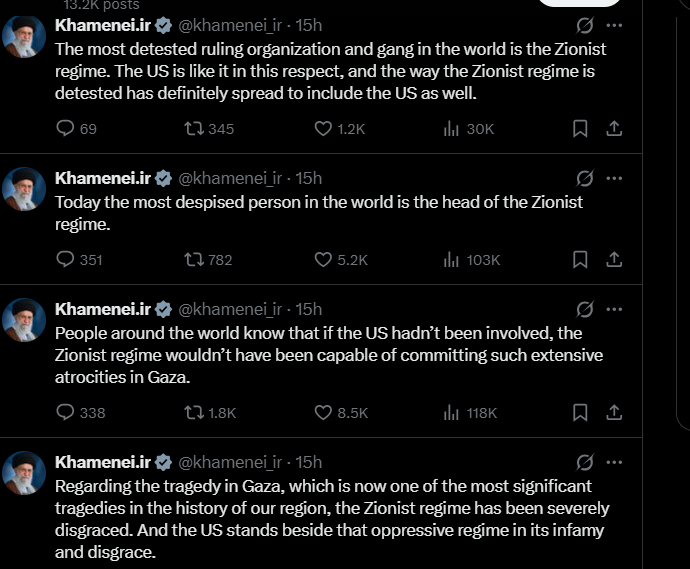Open @khamenei_ir handle on the last tweet
The height and width of the screenshot is (569, 690).
(230, 461)
